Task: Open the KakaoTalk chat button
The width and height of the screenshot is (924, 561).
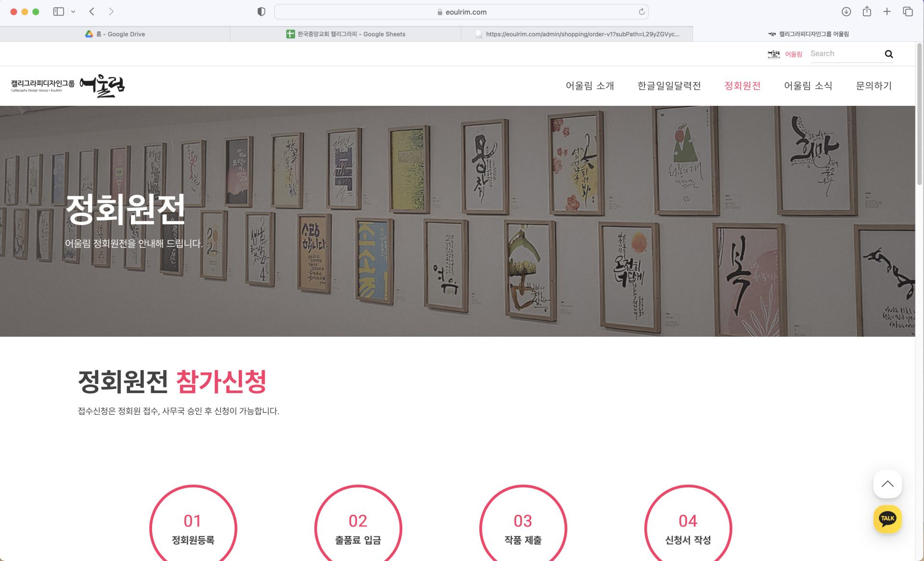Action: [887, 519]
